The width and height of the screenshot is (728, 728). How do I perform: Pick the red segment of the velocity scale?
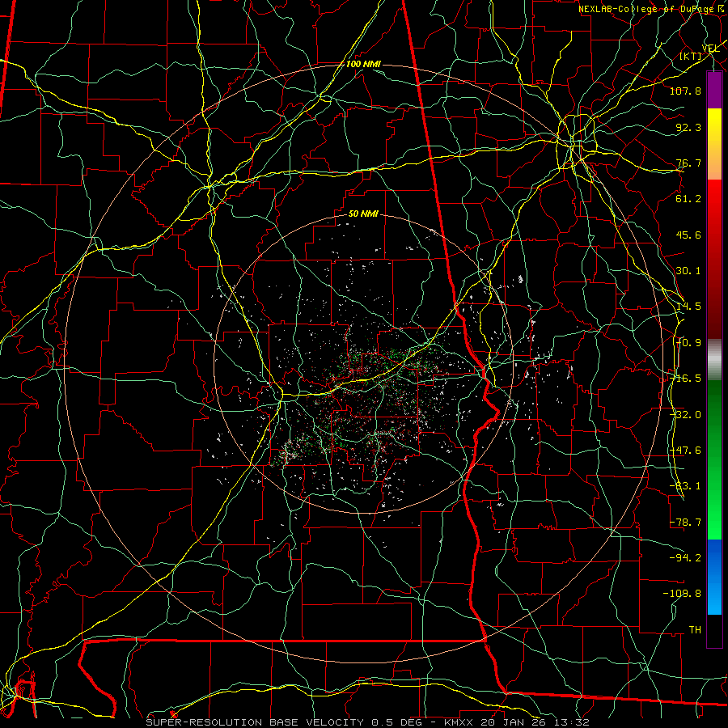click(x=714, y=259)
